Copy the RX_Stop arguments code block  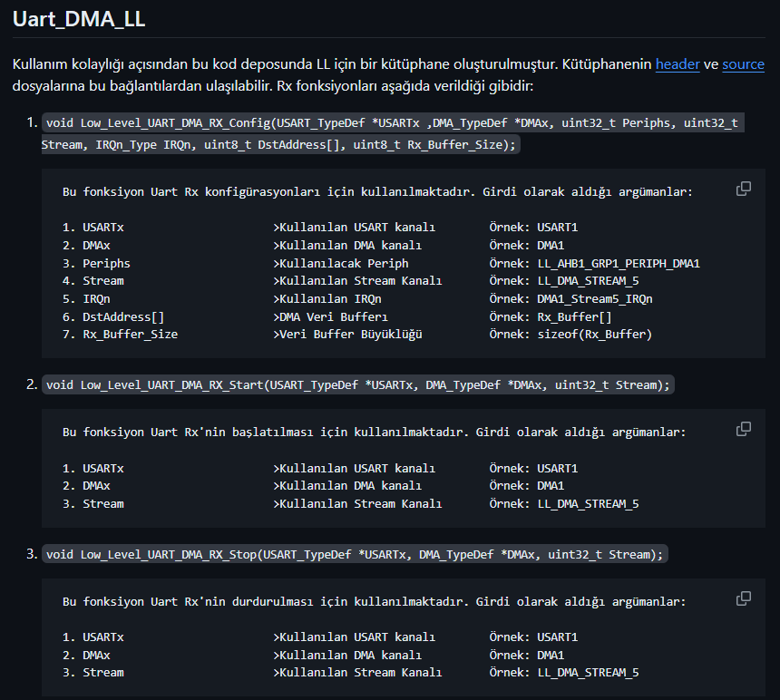coord(743,598)
